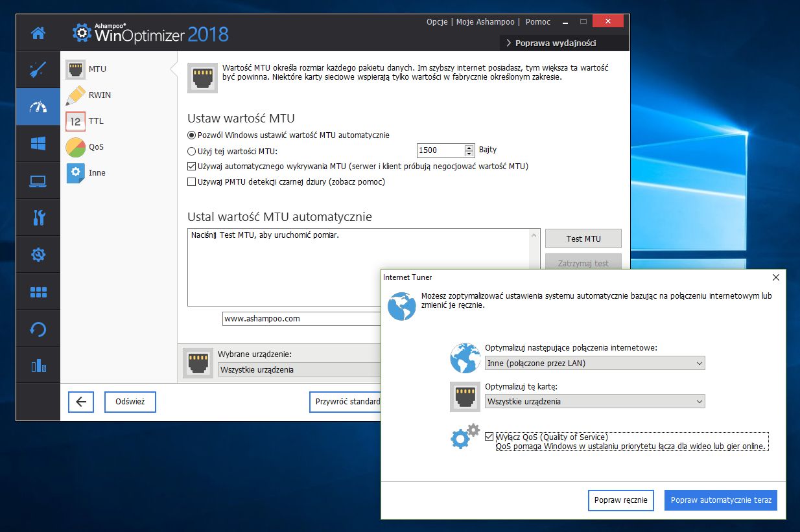The image size is (800, 532).
Task: Open the Home icon in sidebar
Action: [x=38, y=32]
